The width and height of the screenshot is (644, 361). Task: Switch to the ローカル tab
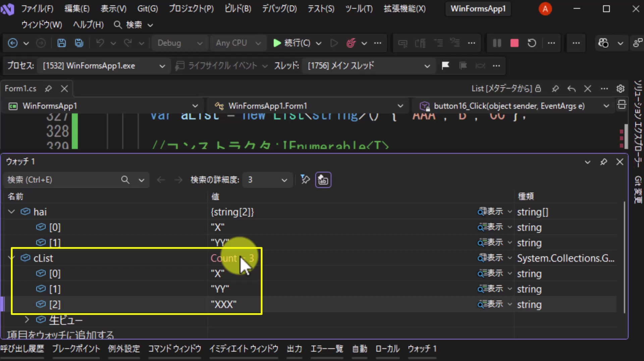pyautogui.click(x=387, y=349)
